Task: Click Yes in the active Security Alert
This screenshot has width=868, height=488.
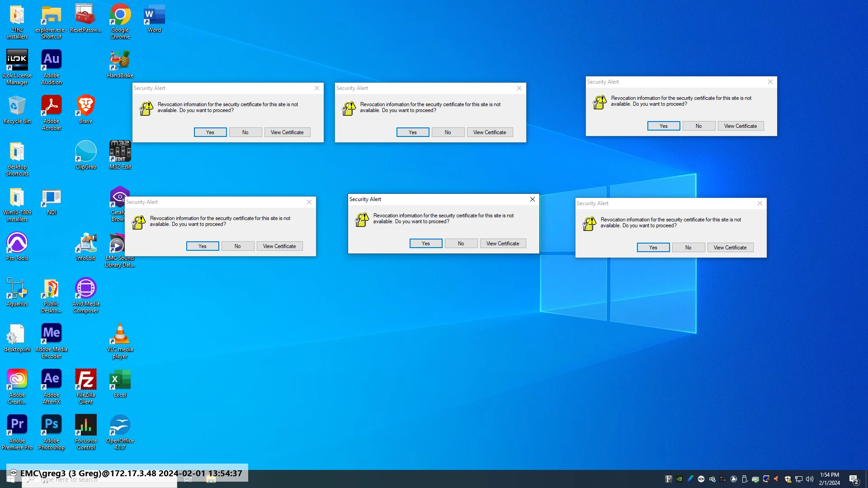Action: 425,244
